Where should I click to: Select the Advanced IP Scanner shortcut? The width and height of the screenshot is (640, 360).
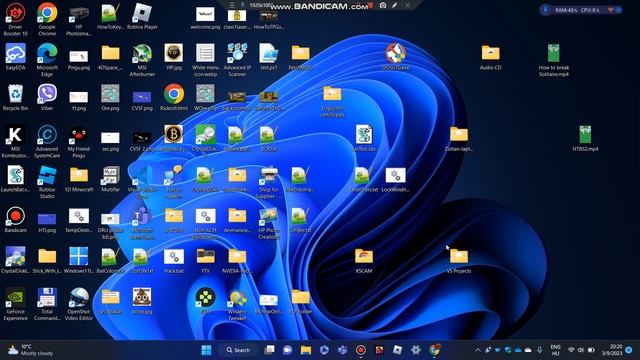point(237,60)
